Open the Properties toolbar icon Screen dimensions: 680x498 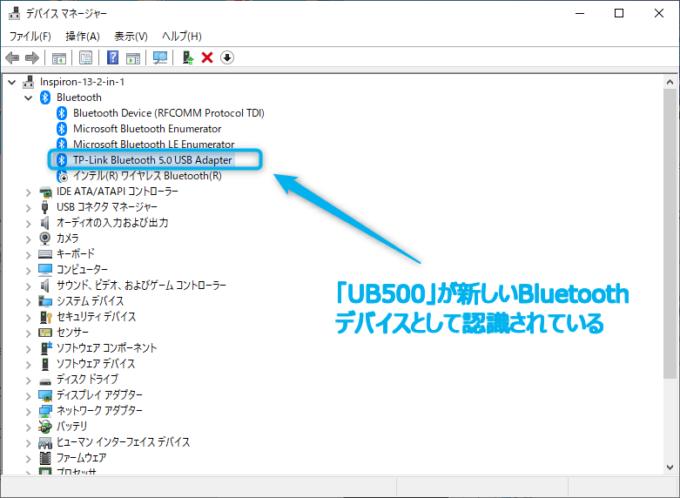pyautogui.click(x=86, y=58)
